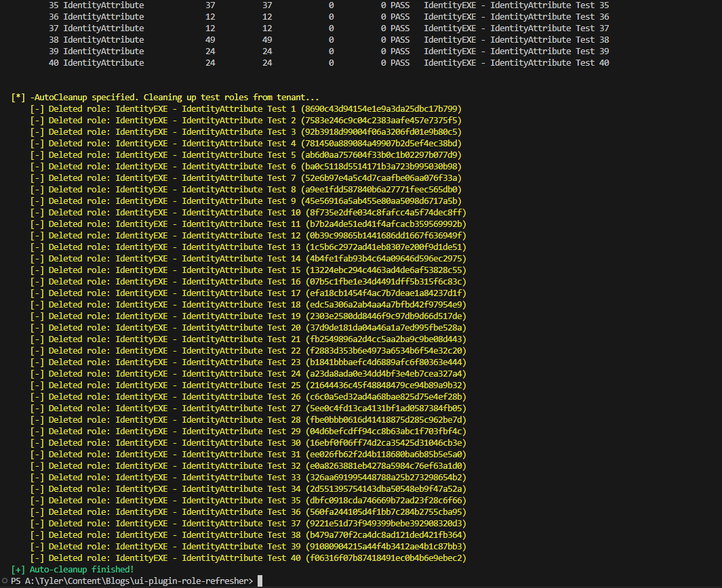Click the Deleted role Test 7 entry
The height and width of the screenshot is (588, 722).
(246, 178)
